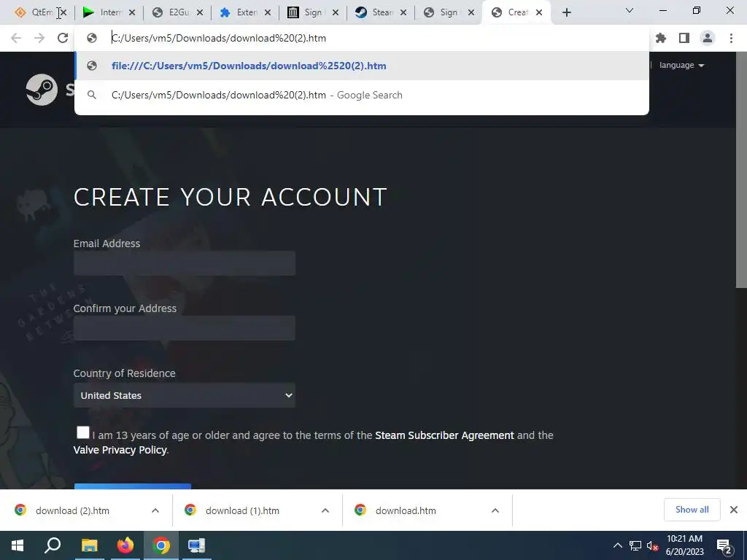747x560 pixels.
Task: Open the tab search chevron
Action: tap(630, 10)
